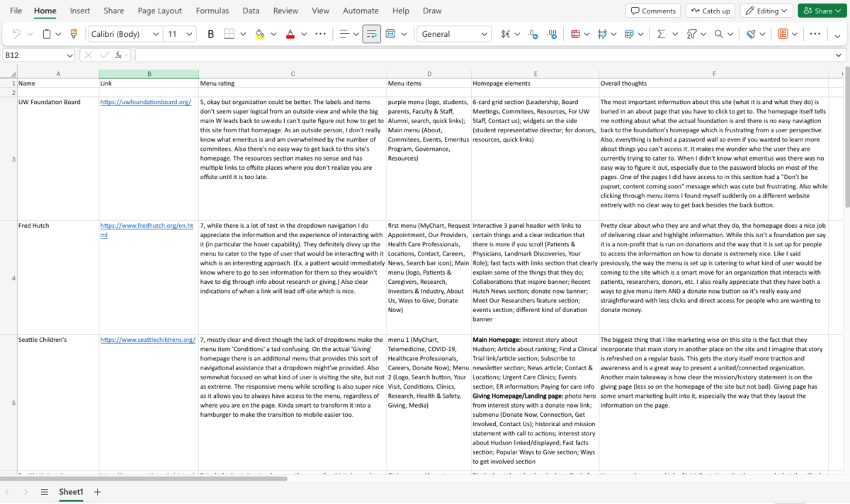Click Format as Table icon
Screen dimensions: 850x504
click(629, 34)
